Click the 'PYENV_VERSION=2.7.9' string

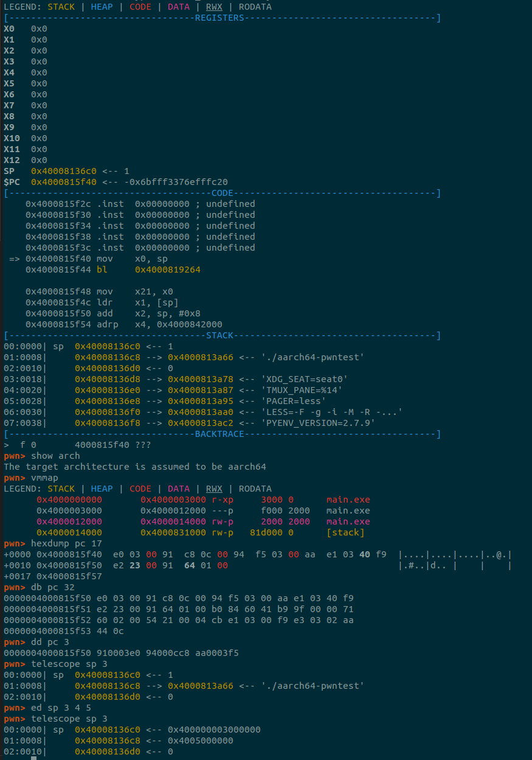click(x=317, y=423)
